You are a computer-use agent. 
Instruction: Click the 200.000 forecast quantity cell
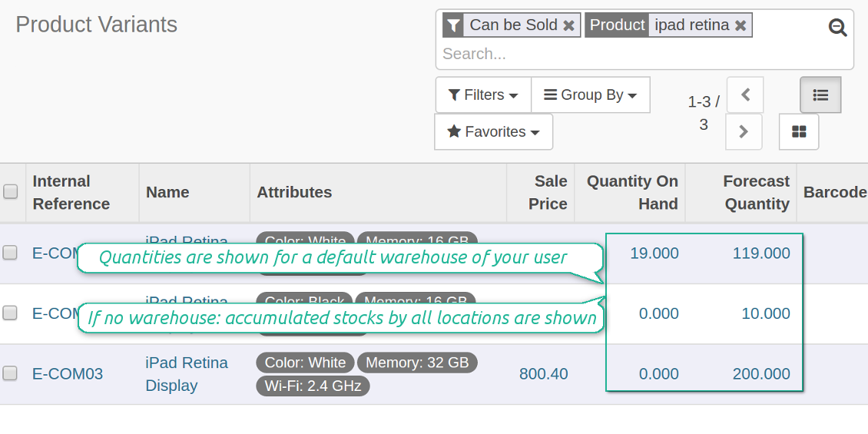[762, 374]
